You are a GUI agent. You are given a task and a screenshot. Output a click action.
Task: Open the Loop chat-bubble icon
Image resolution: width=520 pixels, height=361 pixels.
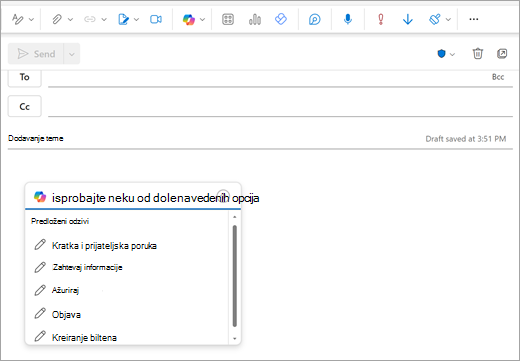click(x=314, y=19)
